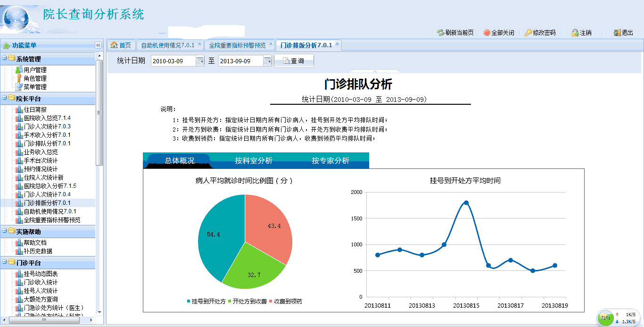Image resolution: width=644 pixels, height=327 pixels.
Task: Click the chart icon beside 预约情况统计
Action: coord(19,169)
